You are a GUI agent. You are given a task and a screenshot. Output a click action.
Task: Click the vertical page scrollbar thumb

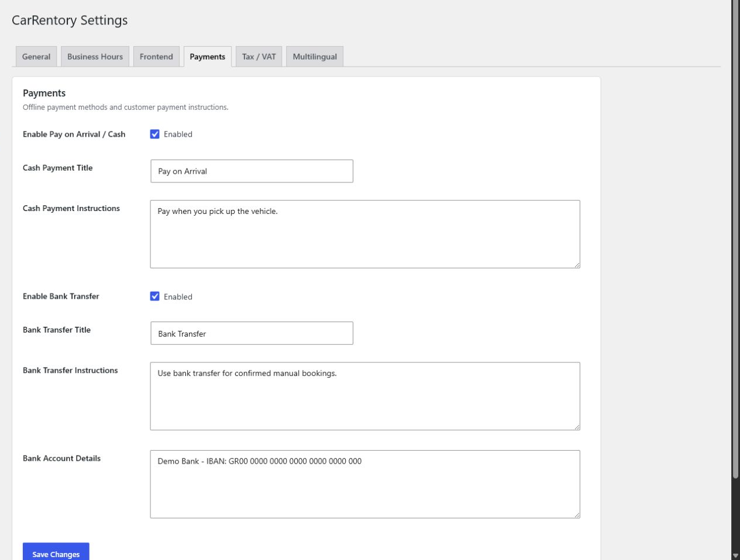coord(735,240)
